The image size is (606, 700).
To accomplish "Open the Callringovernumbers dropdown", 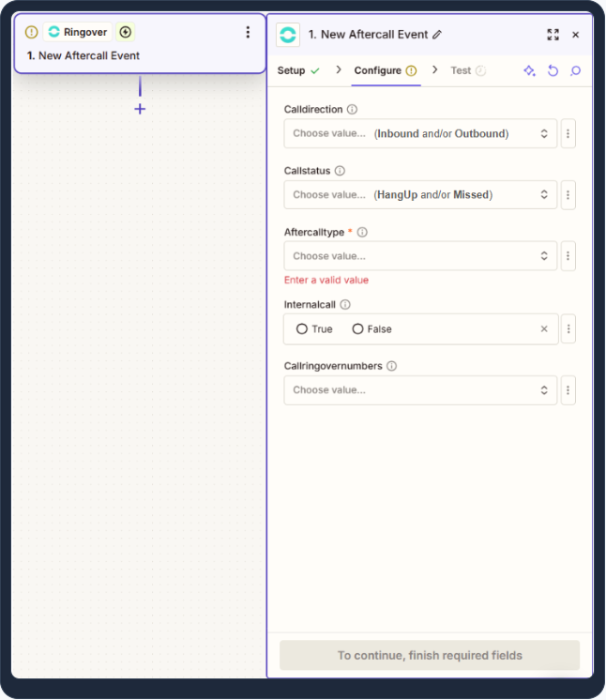I will click(420, 390).
